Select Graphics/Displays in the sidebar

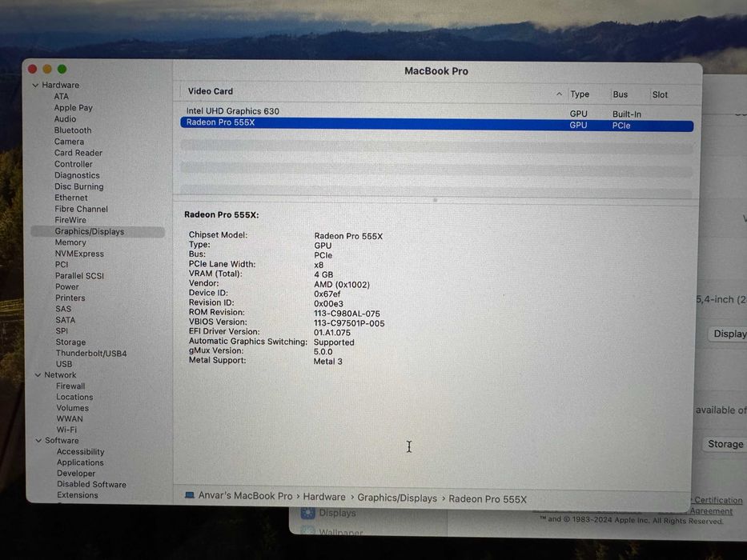tap(98, 232)
